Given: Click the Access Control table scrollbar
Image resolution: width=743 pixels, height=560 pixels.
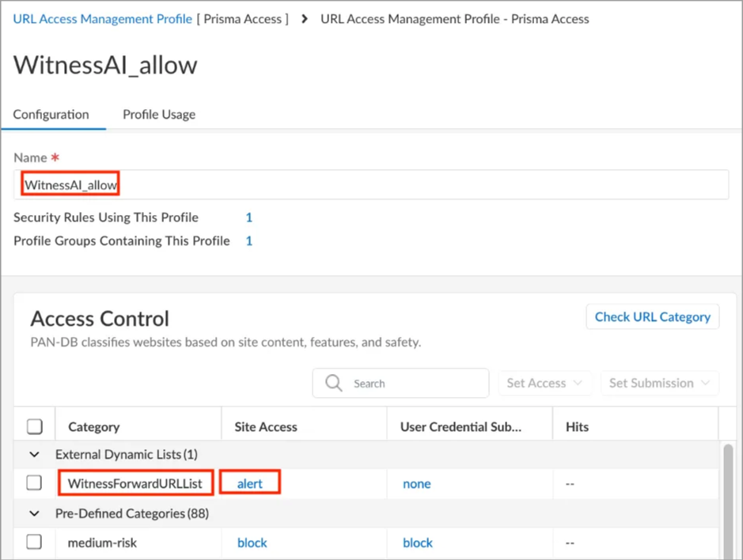Looking at the screenshot, I should coord(728,498).
